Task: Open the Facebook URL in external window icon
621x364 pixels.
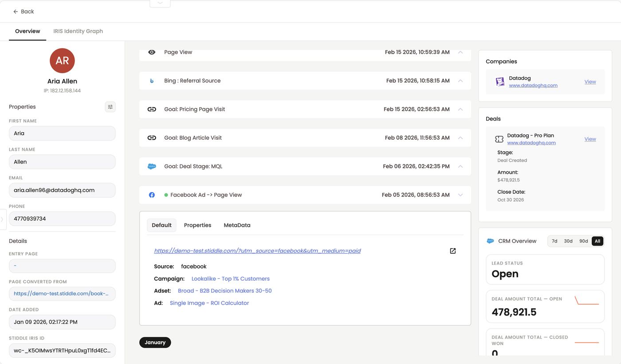Action: [453, 251]
